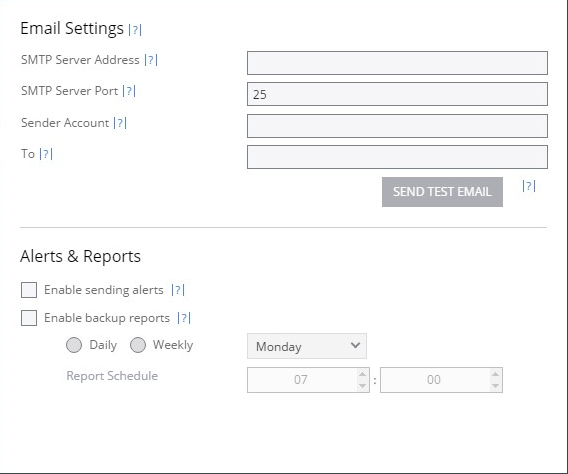Enable sending alerts checkbox
The width and height of the screenshot is (568, 474).
tap(29, 290)
